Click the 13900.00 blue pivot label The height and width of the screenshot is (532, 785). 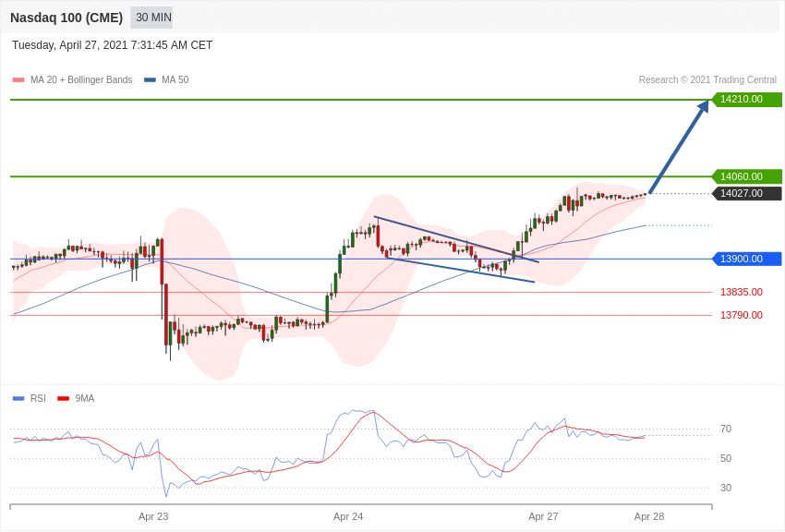tap(746, 259)
